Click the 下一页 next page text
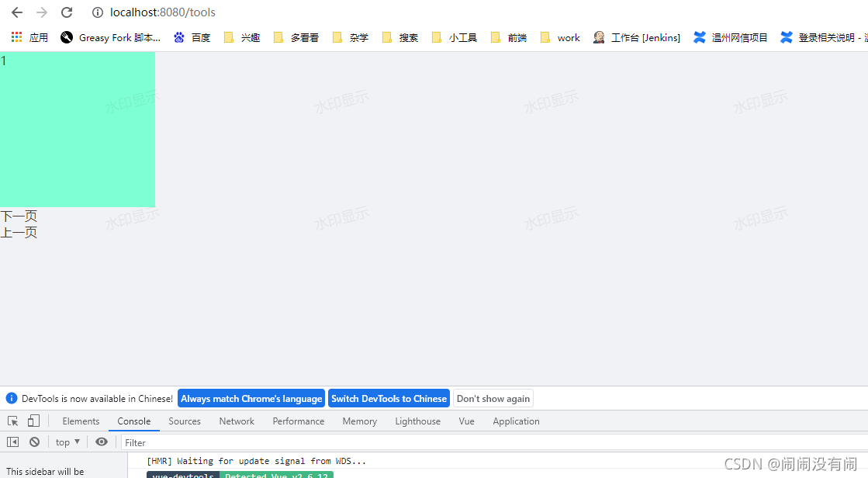The width and height of the screenshot is (868, 478). (x=19, y=216)
